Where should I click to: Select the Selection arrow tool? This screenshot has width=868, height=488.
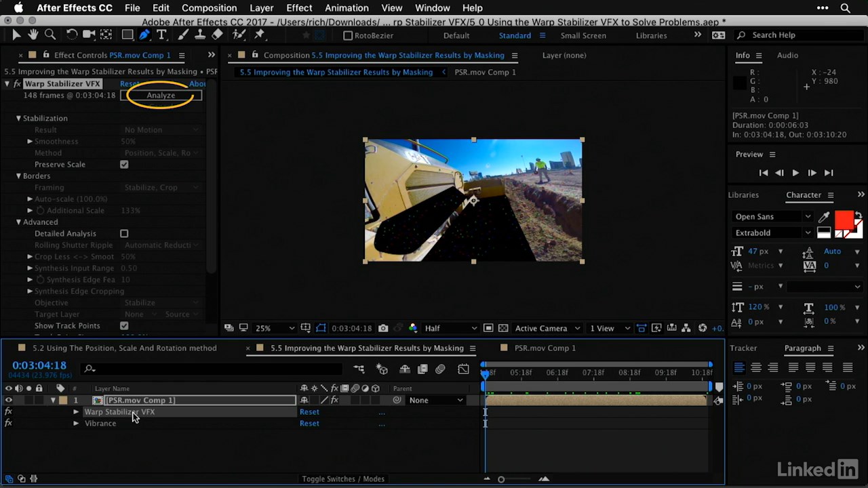tap(16, 35)
